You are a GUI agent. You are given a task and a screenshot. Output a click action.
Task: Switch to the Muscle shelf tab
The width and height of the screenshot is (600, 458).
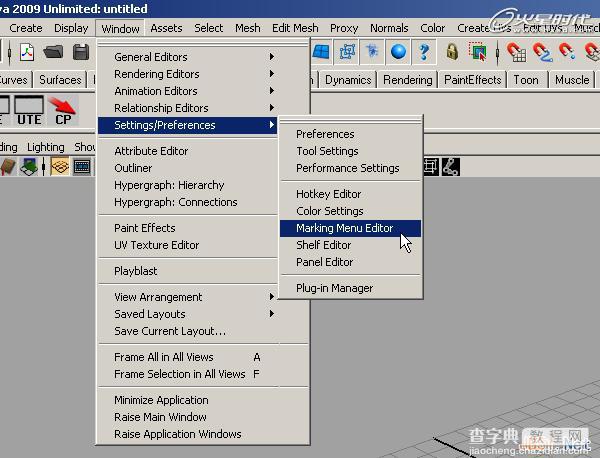click(x=572, y=80)
